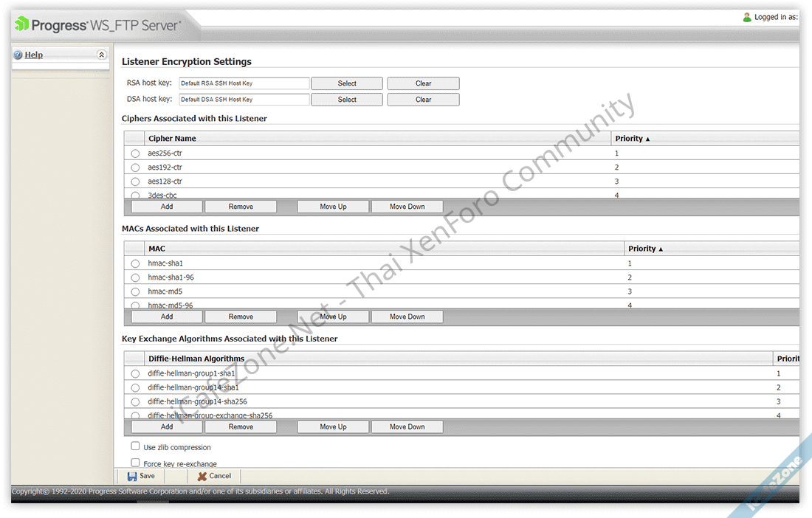812x518 pixels.
Task: Select diffie-hellman-group14-sha256 radio button
Action: [x=135, y=401]
